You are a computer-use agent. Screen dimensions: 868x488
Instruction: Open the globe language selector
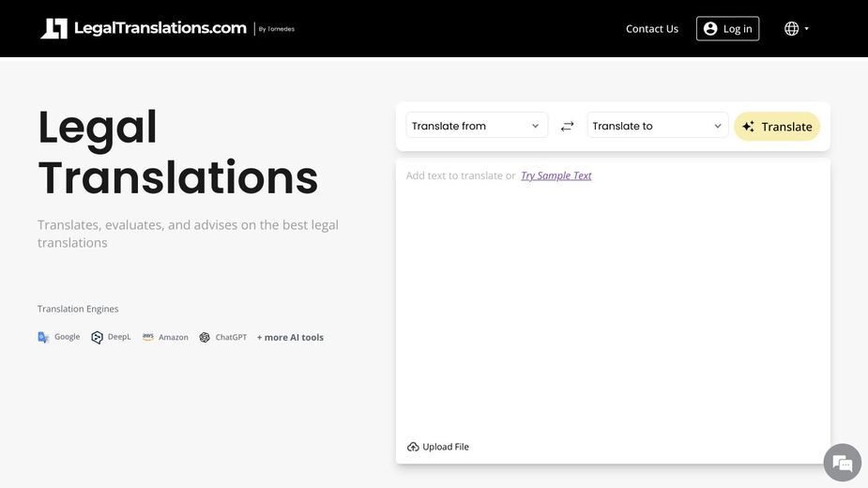[791, 28]
